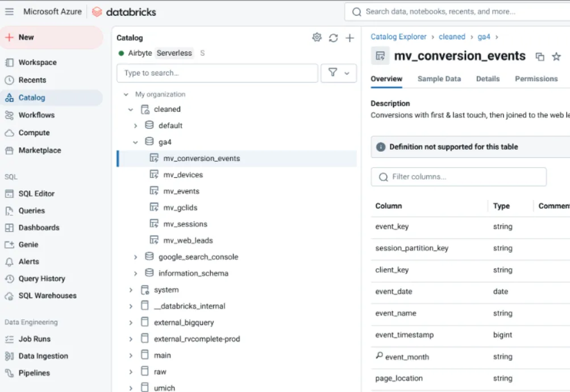The width and height of the screenshot is (570, 392).
Task: Refresh the catalog tree with the refresh icon
Action: click(333, 37)
